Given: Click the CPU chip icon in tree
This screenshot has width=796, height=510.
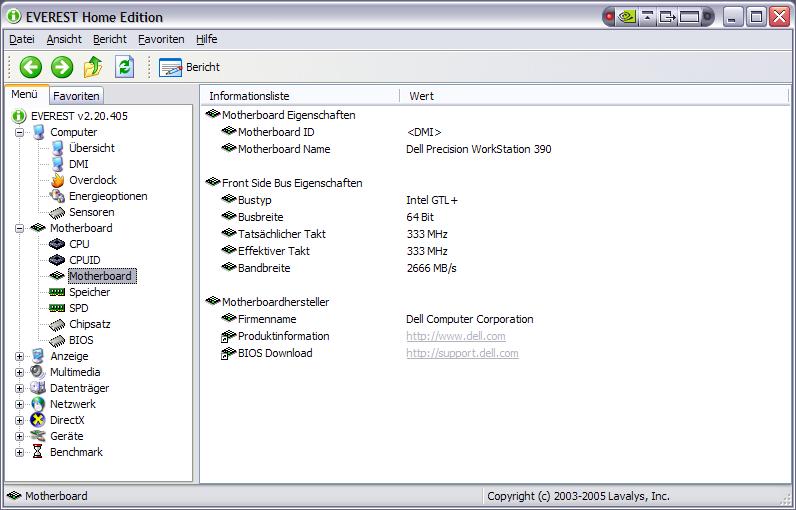Looking at the screenshot, I should click(57, 244).
